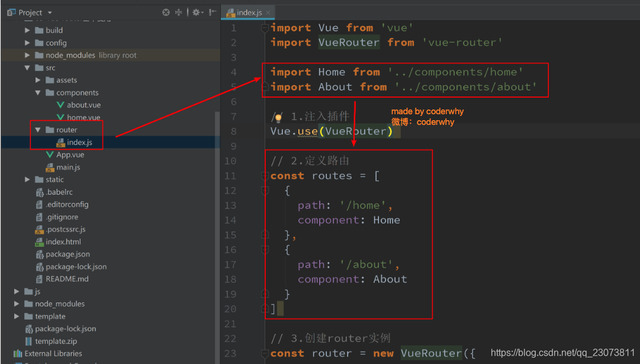Select the router folder row
640x364 pixels.
(110, 130)
